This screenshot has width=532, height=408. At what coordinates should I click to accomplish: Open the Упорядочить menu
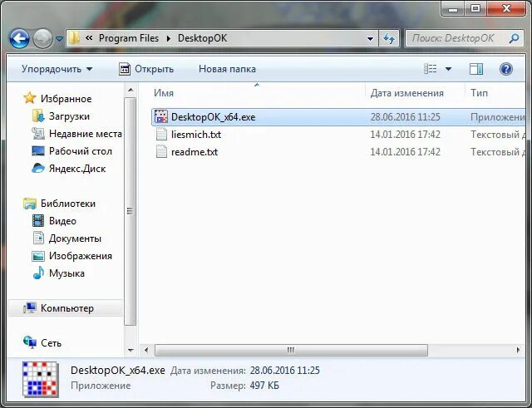(57, 69)
